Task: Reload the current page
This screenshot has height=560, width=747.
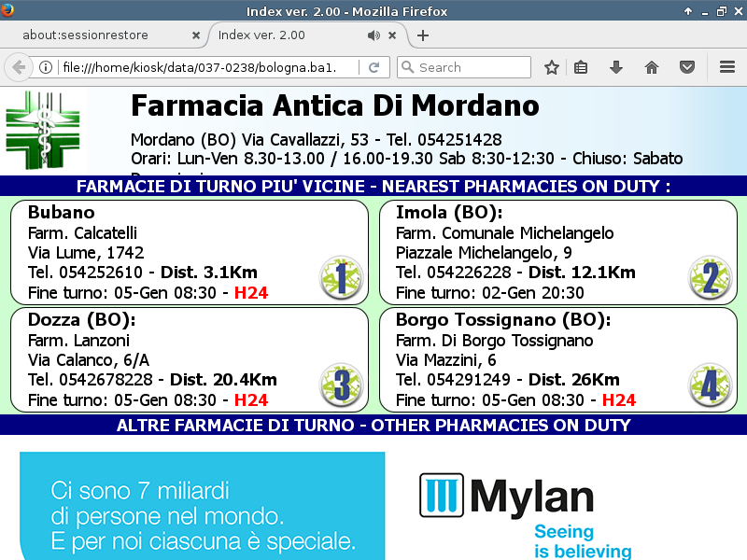Action: [x=373, y=67]
